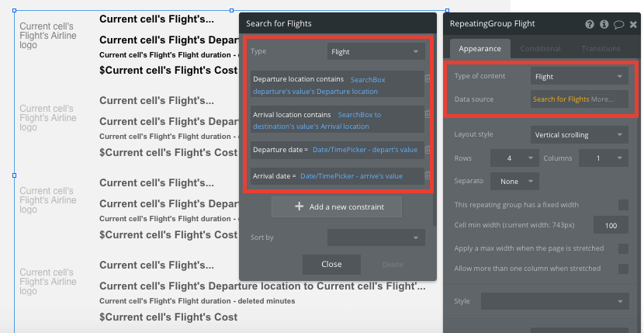Close the RepeatingGroup Flight property editor

click(x=633, y=25)
